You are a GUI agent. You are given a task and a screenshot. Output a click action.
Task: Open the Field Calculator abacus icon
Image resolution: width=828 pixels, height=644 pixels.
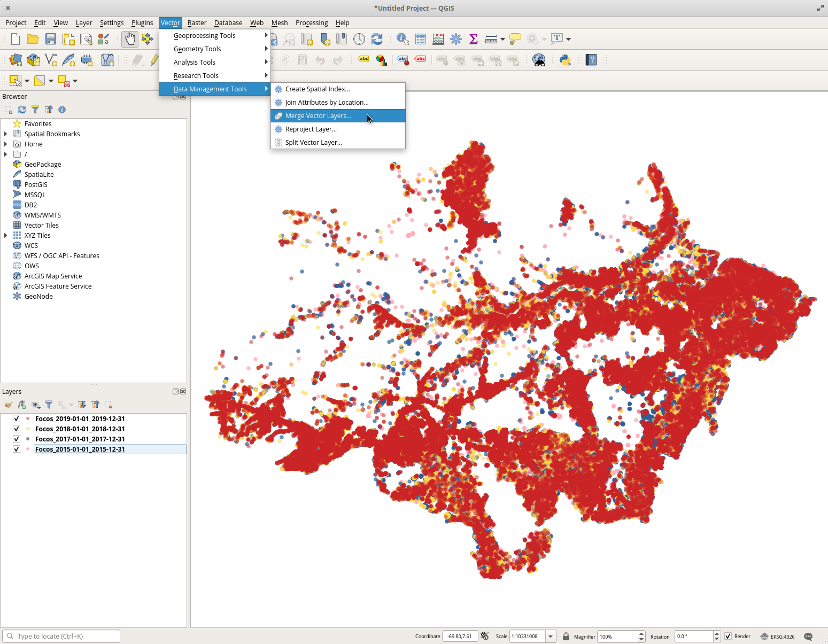[438, 39]
